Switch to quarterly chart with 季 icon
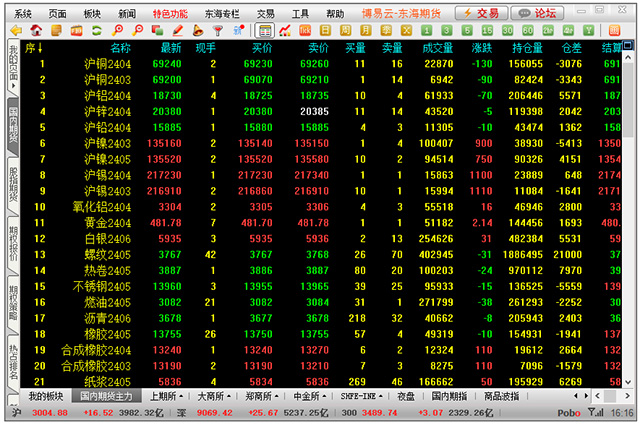Viewport: 640px width, 425px height. click(x=386, y=30)
